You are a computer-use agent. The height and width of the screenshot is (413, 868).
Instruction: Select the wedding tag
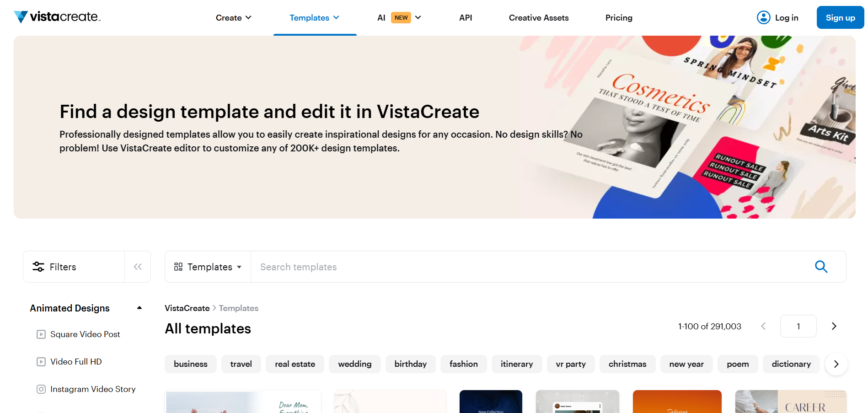[x=355, y=364]
